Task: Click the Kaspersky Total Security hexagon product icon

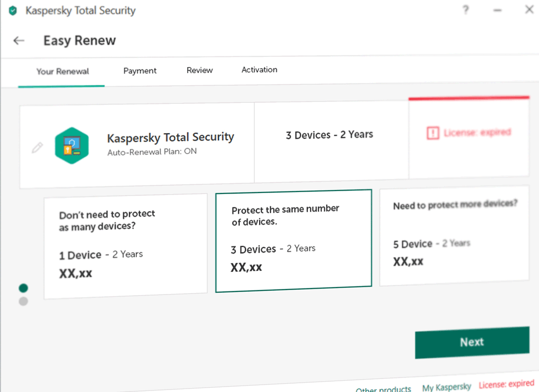Action: pyautogui.click(x=72, y=146)
